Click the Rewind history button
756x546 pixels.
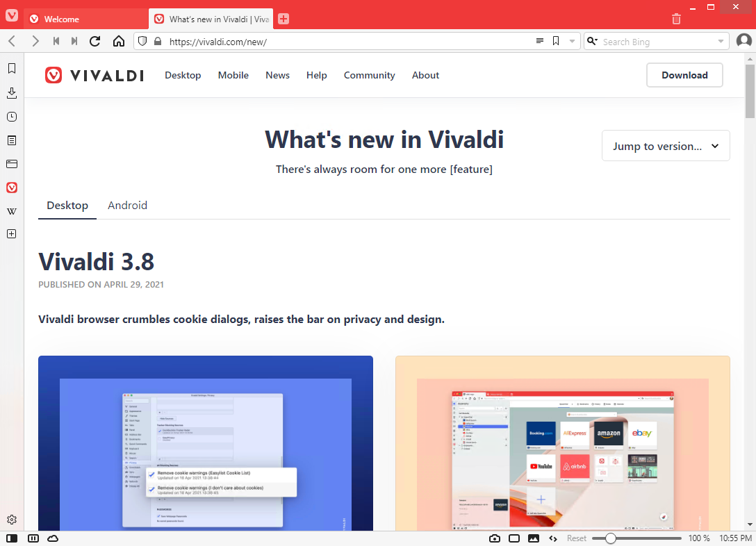56,42
